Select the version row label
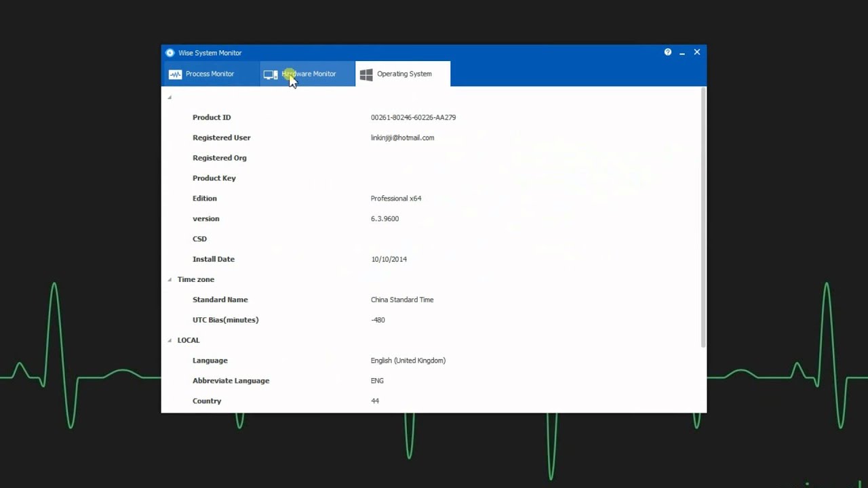The image size is (868, 488). click(x=206, y=219)
